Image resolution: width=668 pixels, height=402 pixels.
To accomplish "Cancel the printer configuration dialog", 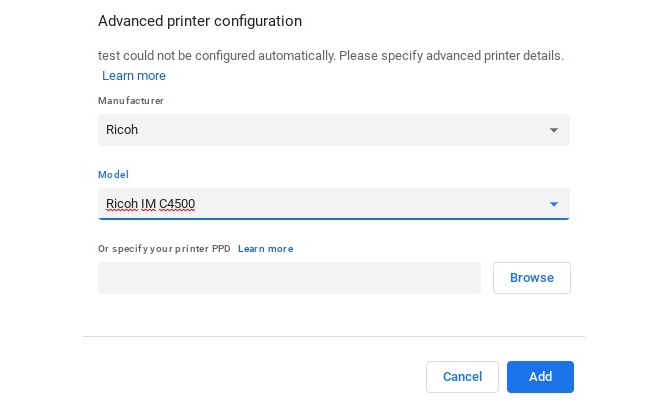I will [462, 377].
